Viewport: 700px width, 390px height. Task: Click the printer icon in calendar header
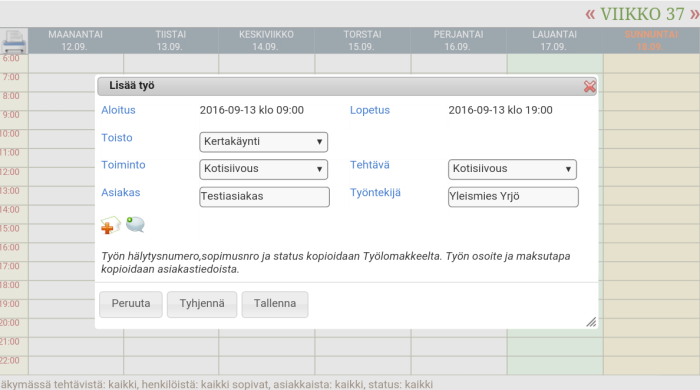[14, 41]
